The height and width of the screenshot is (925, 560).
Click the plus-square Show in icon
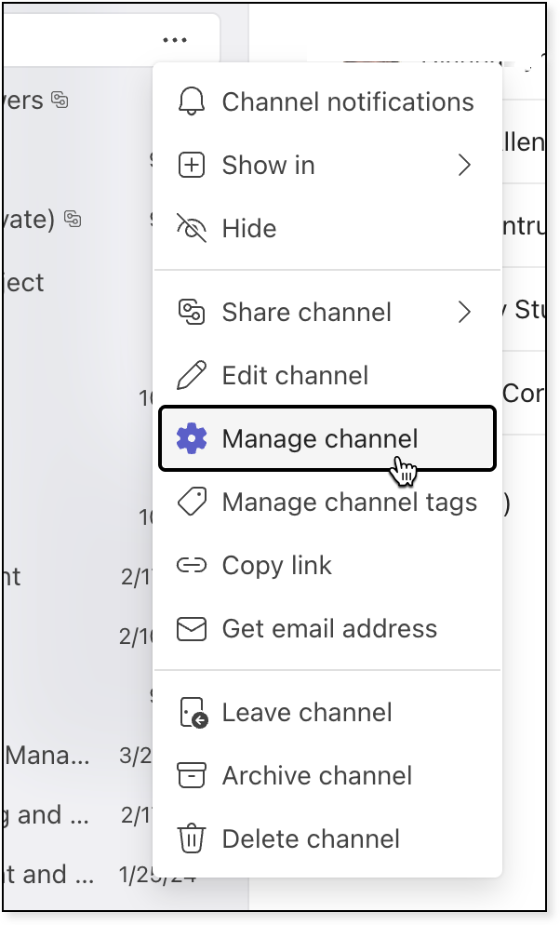[191, 166]
